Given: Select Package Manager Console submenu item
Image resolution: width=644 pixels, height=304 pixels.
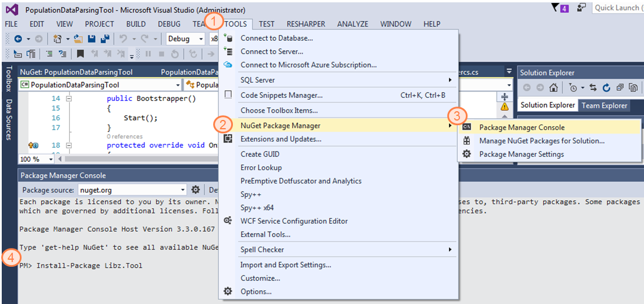Looking at the screenshot, I should point(549,128).
